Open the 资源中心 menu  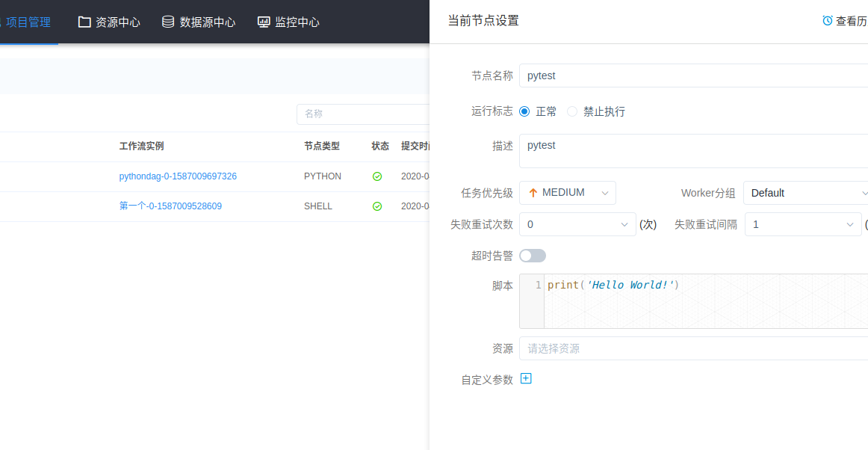[109, 22]
